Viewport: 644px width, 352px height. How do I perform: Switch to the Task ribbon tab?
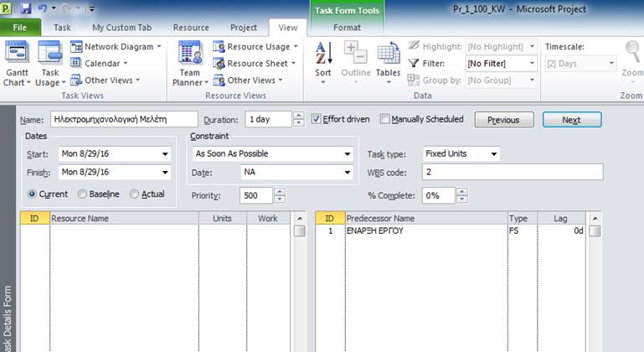pos(63,28)
